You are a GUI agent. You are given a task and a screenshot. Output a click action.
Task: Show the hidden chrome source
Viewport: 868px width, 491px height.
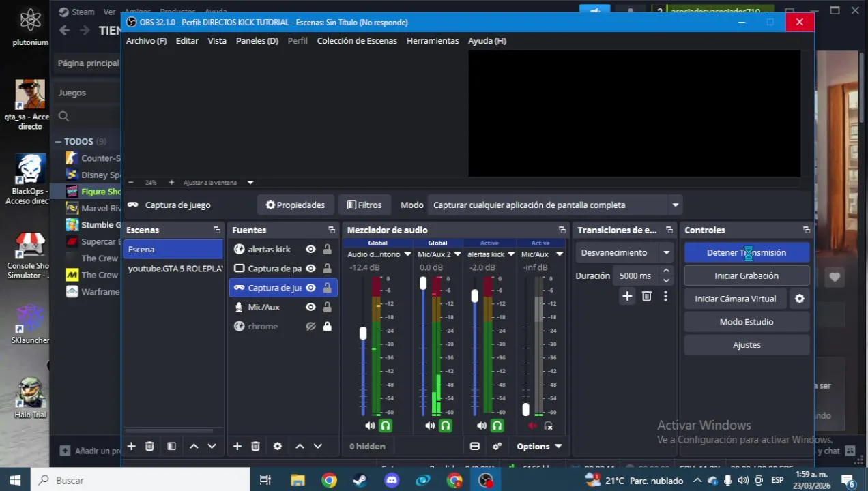[x=310, y=327]
